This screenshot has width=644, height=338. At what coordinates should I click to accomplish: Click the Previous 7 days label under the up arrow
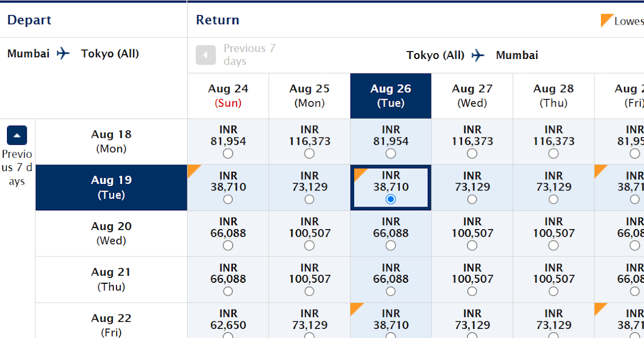17,168
